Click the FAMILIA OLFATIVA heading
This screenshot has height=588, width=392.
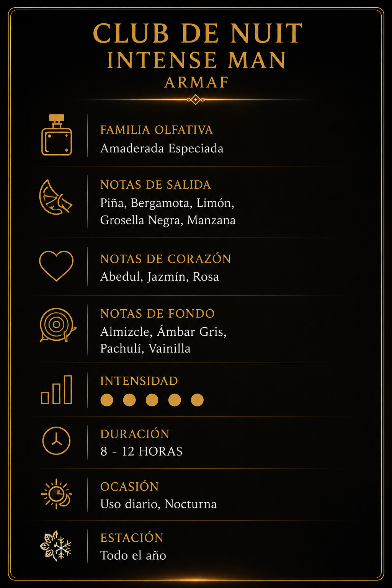pyautogui.click(x=156, y=130)
